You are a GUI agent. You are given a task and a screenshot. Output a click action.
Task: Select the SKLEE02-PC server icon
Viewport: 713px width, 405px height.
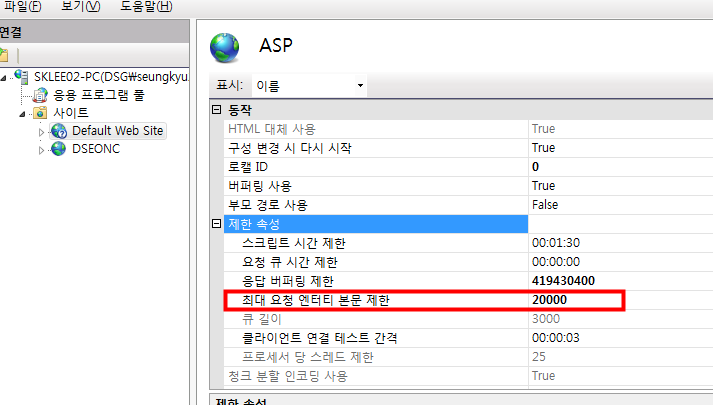point(21,76)
